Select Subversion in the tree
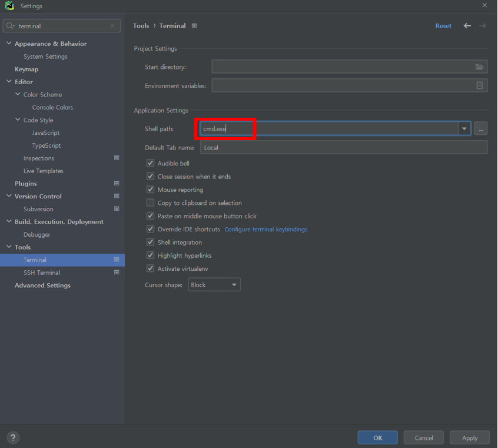This screenshot has width=498, height=448. pos(38,209)
